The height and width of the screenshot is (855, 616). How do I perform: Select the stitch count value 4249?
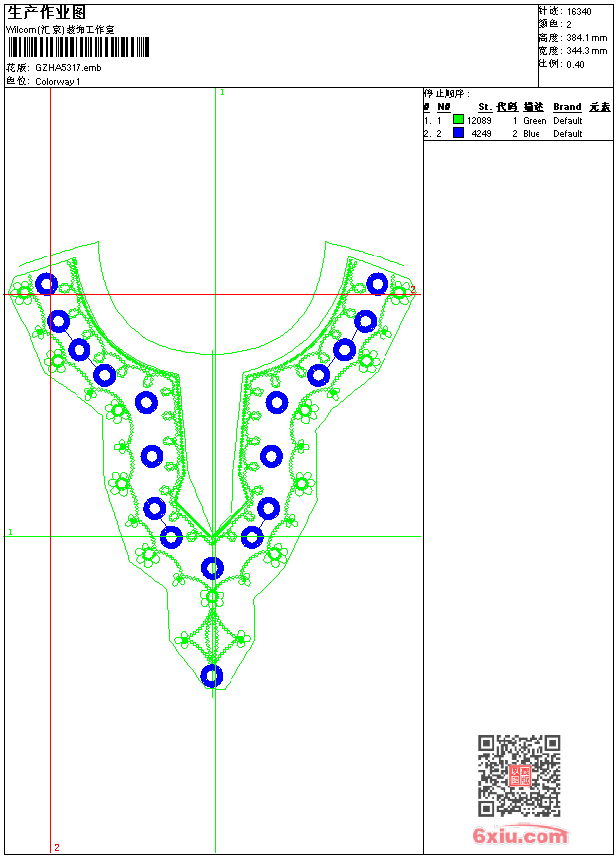(481, 134)
